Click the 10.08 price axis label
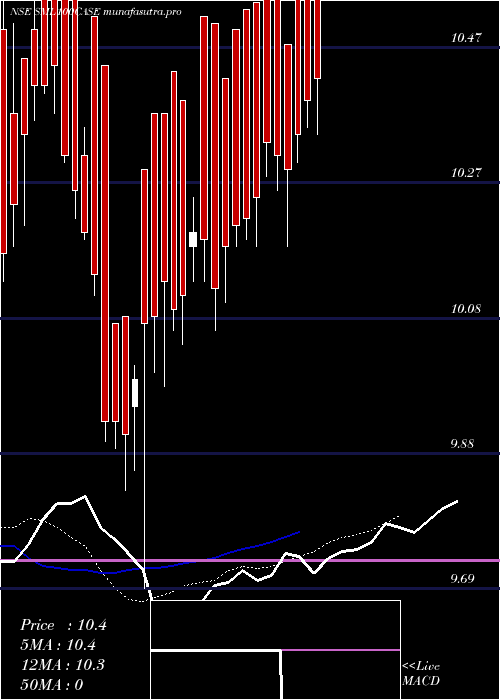The width and height of the screenshot is (500, 700). [x=466, y=308]
